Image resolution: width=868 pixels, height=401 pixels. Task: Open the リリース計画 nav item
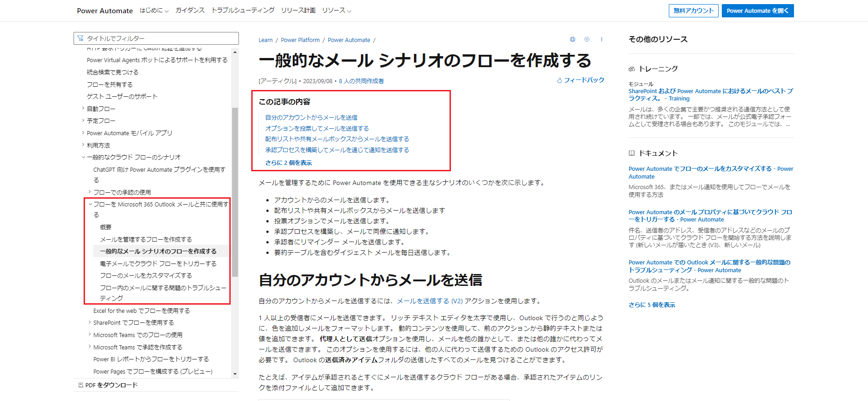pos(298,11)
